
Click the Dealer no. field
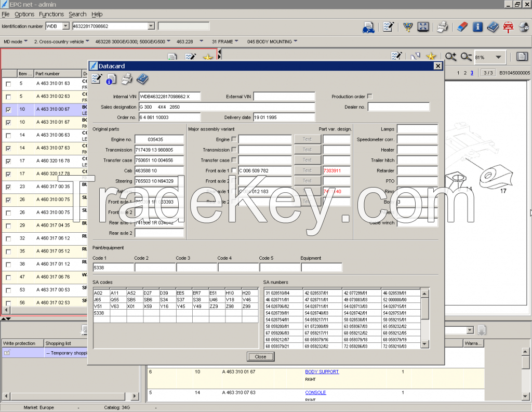point(398,107)
